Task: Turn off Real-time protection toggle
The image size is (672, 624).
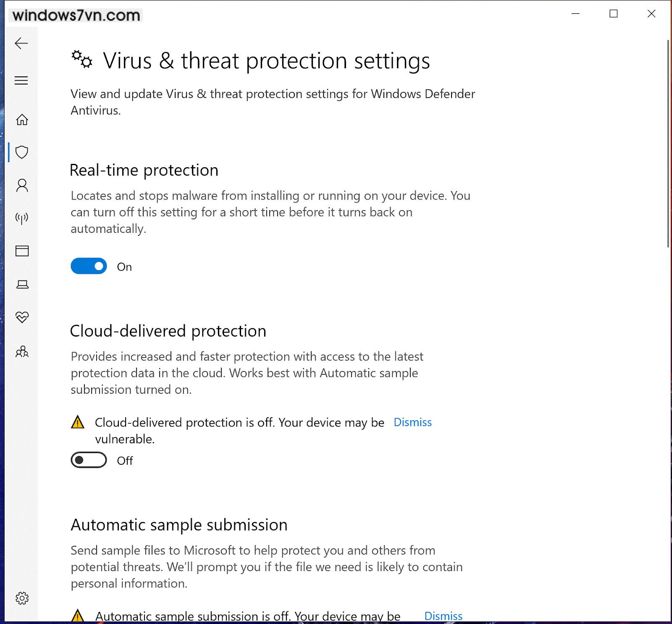Action: click(89, 266)
